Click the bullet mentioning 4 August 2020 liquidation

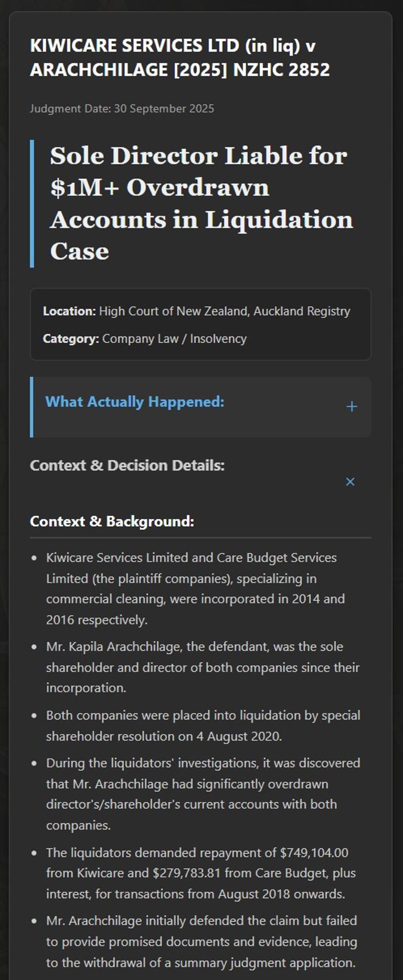point(203,726)
